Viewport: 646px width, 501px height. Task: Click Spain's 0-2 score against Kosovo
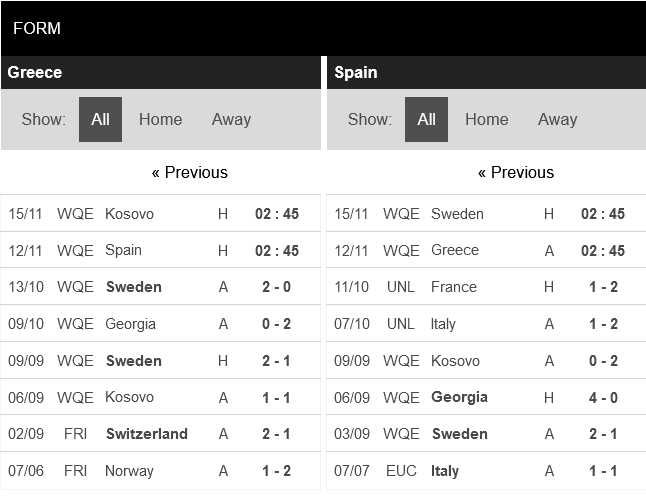603,361
